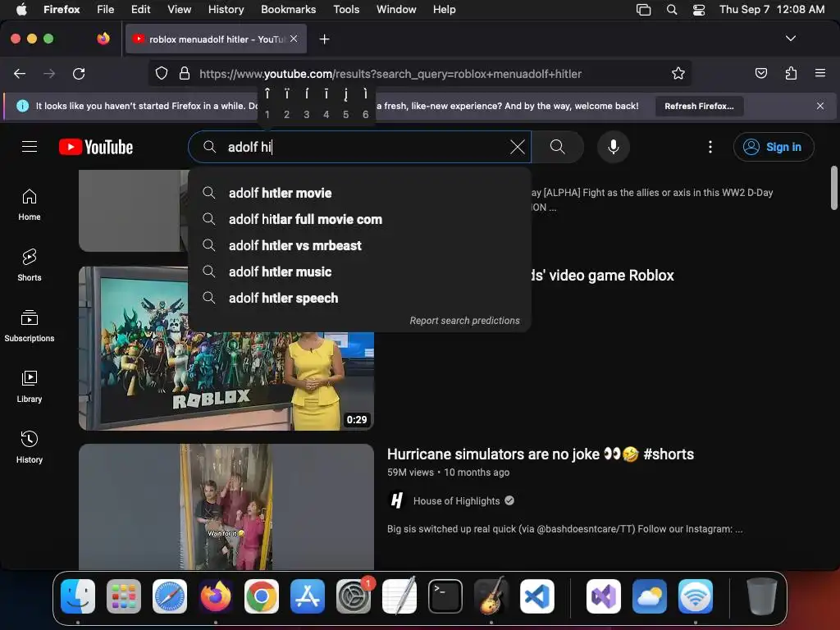Sign in to YouTube
The height and width of the screenshot is (630, 840).
(x=774, y=147)
